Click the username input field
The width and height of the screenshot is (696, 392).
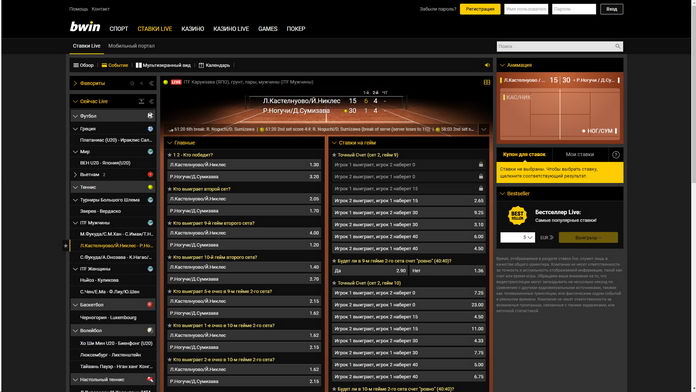526,9
